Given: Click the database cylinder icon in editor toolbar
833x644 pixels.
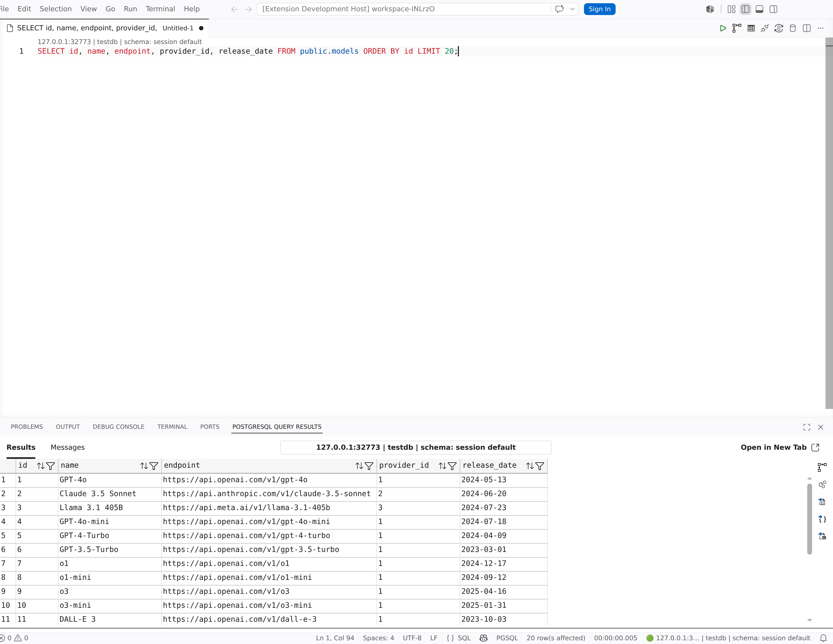Looking at the screenshot, I should (x=792, y=28).
